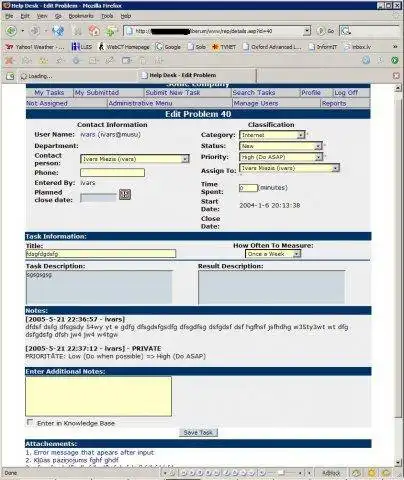Viewport: 404px width, 480px height.
Task: Open the Bookmarks menu
Action: pos(81,16)
